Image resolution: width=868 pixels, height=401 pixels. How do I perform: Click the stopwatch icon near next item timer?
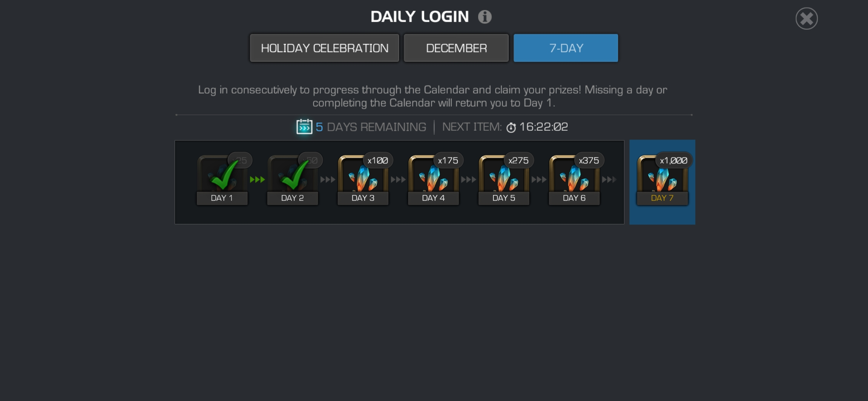tap(511, 127)
